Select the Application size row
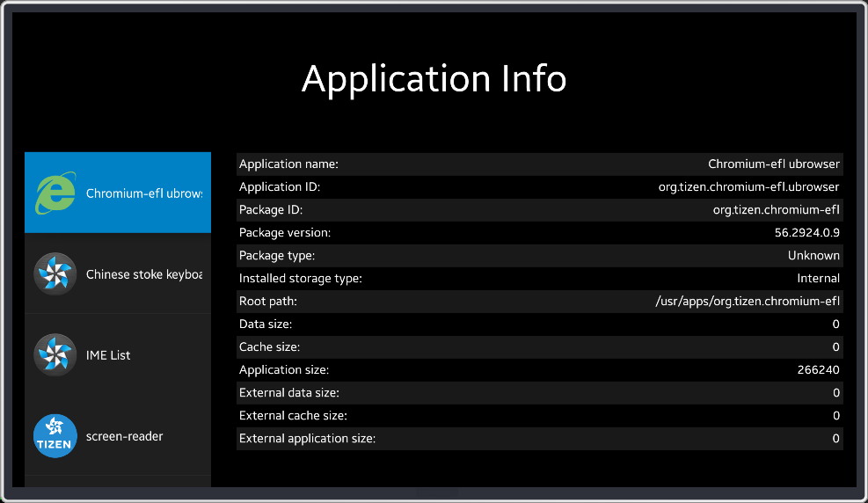 pyautogui.click(x=539, y=369)
